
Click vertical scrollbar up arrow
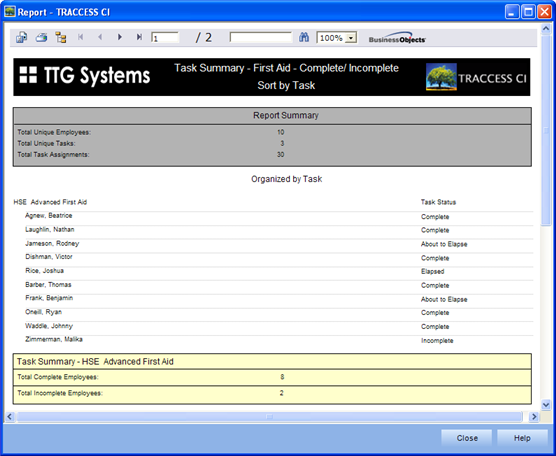[546, 28]
